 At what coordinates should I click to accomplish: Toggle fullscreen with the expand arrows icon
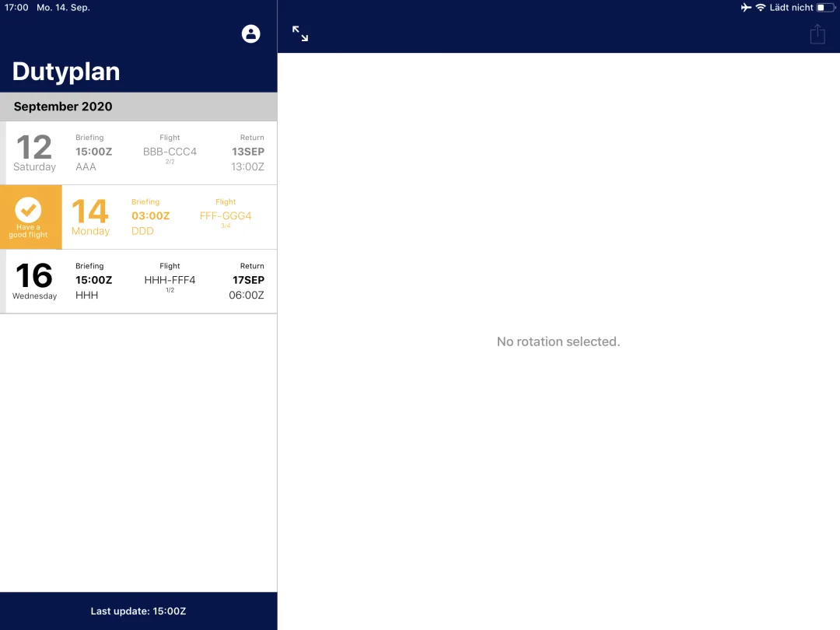tap(300, 33)
